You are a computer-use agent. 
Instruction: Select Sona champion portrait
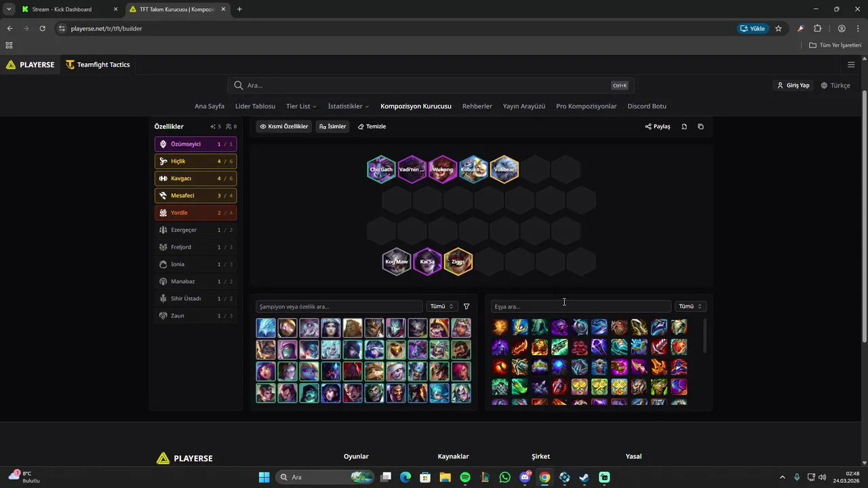click(x=309, y=350)
